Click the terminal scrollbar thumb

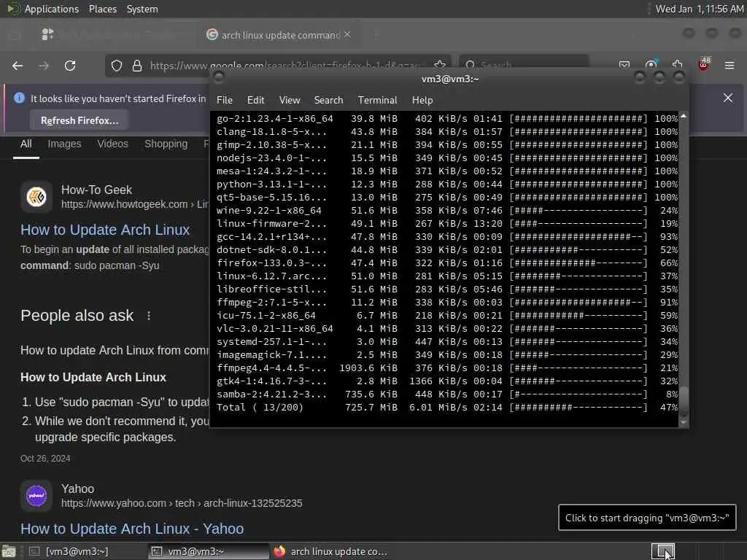coord(684,402)
